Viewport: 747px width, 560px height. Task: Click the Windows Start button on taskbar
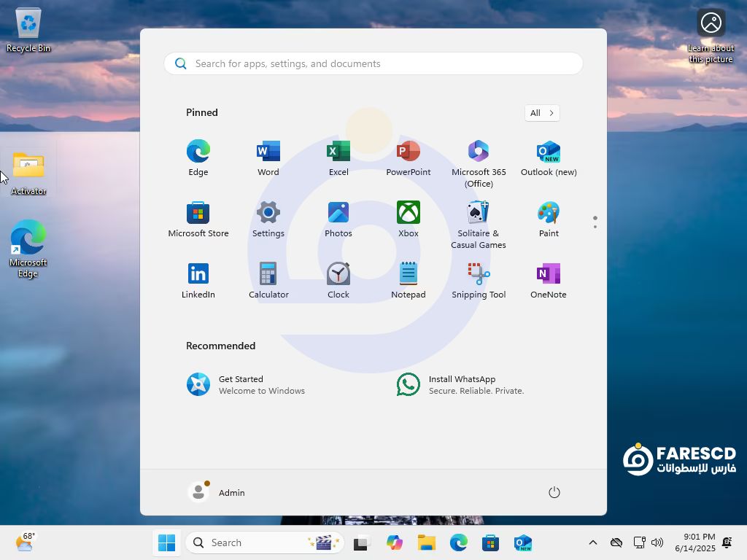click(x=167, y=542)
